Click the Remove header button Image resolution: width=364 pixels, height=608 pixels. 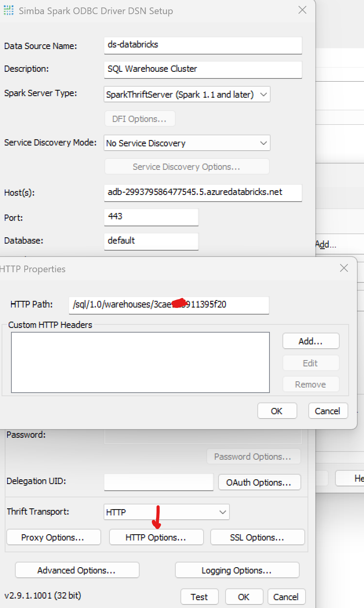[311, 384]
